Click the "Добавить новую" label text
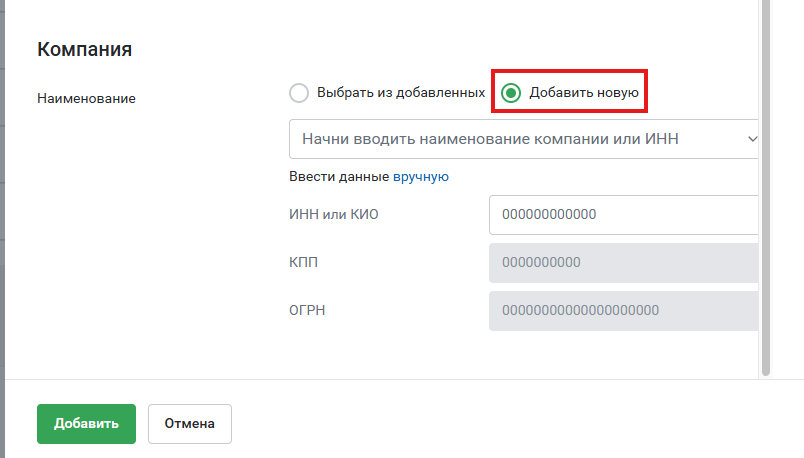The width and height of the screenshot is (804, 458). click(584, 92)
